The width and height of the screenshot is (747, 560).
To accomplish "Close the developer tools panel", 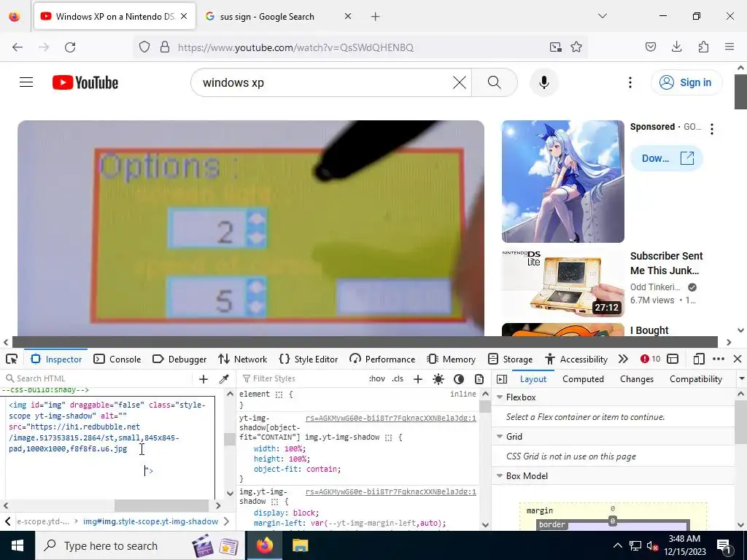I will [x=738, y=359].
